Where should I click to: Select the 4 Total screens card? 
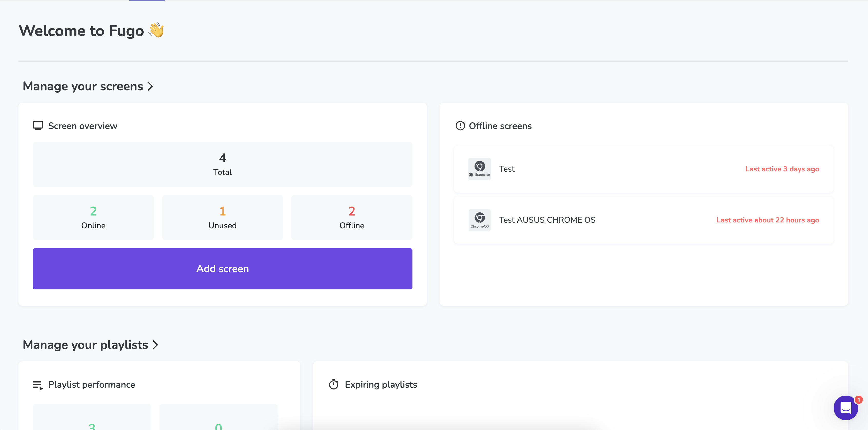click(222, 164)
